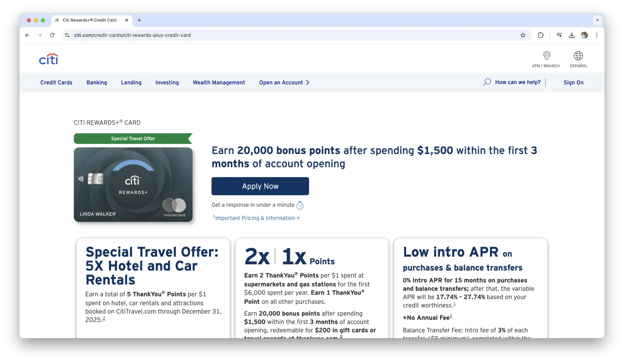The height and width of the screenshot is (364, 624).
Task: Open the Chrome three-dot menu
Action: pyautogui.click(x=597, y=35)
